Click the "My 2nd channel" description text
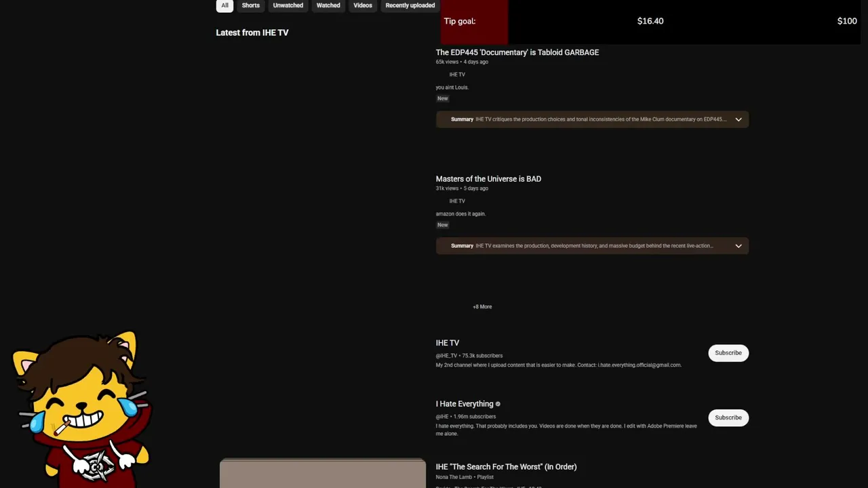The height and width of the screenshot is (488, 868). pyautogui.click(x=558, y=365)
